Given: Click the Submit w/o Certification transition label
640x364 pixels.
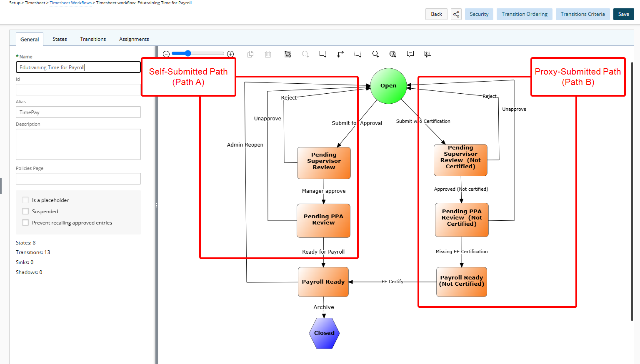Looking at the screenshot, I should point(423,121).
